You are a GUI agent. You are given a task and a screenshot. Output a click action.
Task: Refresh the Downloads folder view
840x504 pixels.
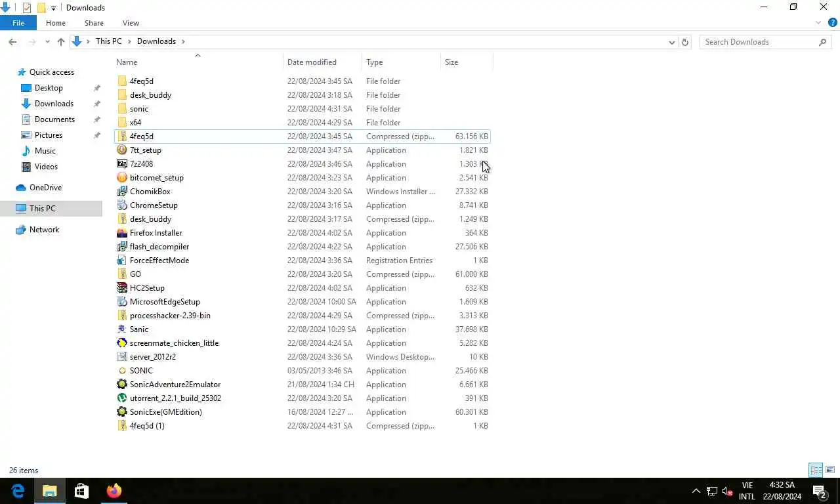coord(685,42)
